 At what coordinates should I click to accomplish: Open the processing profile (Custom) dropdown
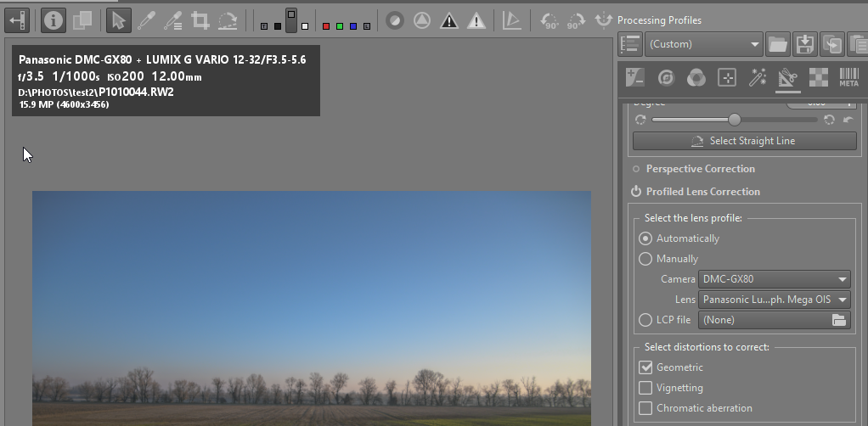pyautogui.click(x=704, y=44)
